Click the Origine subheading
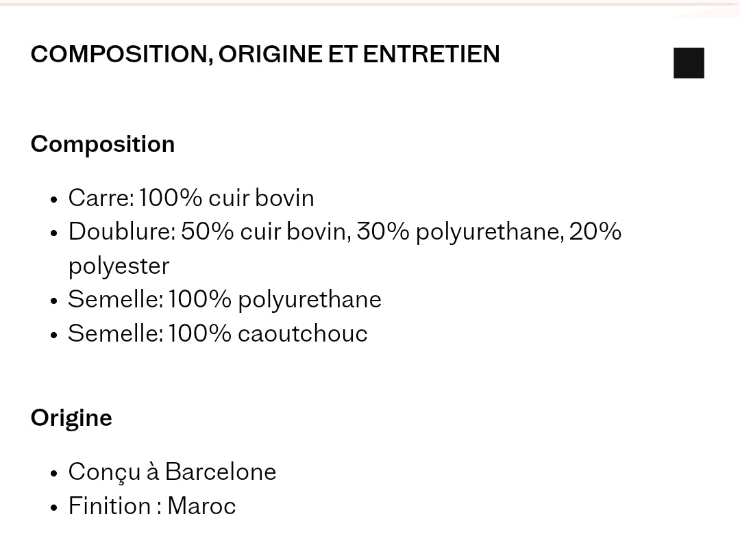This screenshot has width=740, height=560. (x=71, y=418)
